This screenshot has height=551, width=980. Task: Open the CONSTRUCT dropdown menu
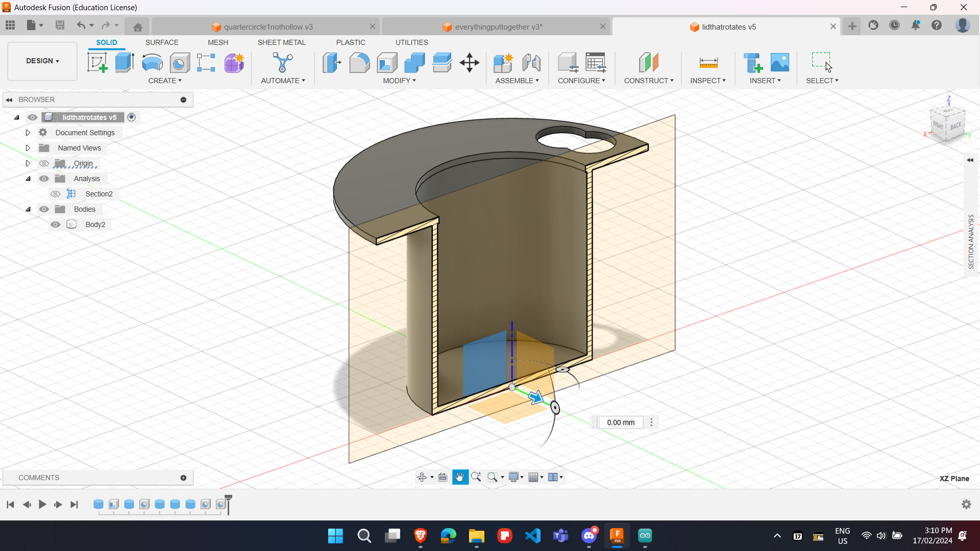[648, 81]
